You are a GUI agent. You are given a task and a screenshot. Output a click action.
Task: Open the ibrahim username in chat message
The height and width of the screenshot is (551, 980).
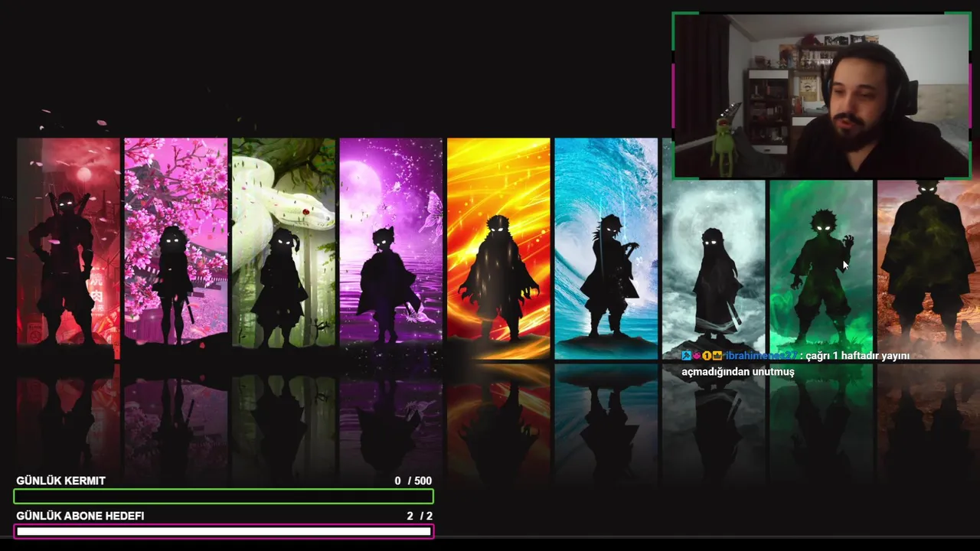pos(762,356)
